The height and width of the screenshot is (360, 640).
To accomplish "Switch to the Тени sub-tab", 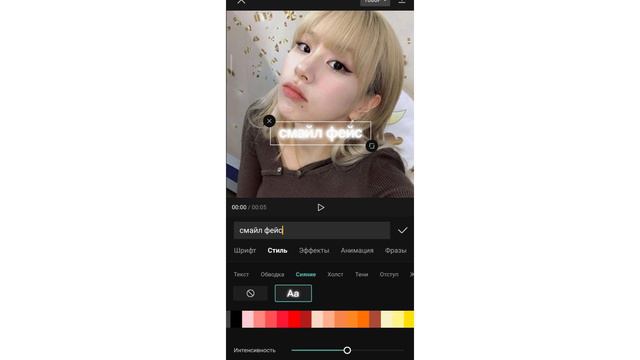I will pyautogui.click(x=361, y=274).
